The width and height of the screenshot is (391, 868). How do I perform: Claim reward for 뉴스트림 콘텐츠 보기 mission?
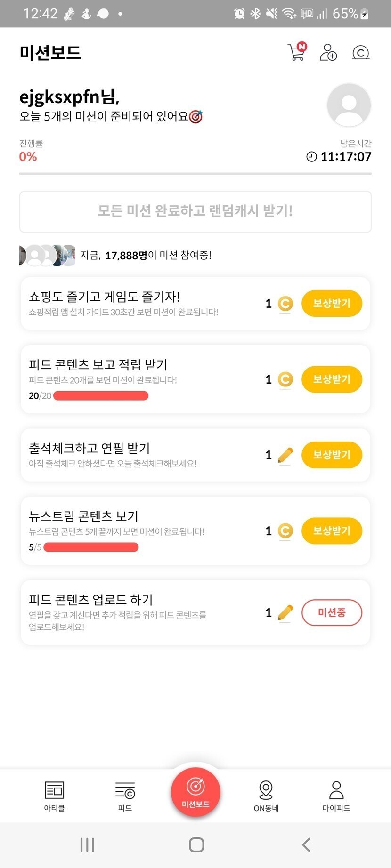point(332,530)
